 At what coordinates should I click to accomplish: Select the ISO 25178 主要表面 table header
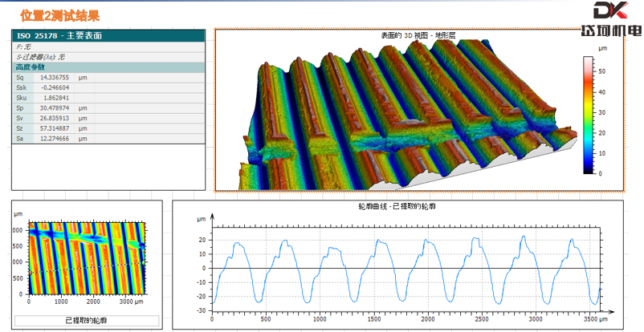coord(108,36)
